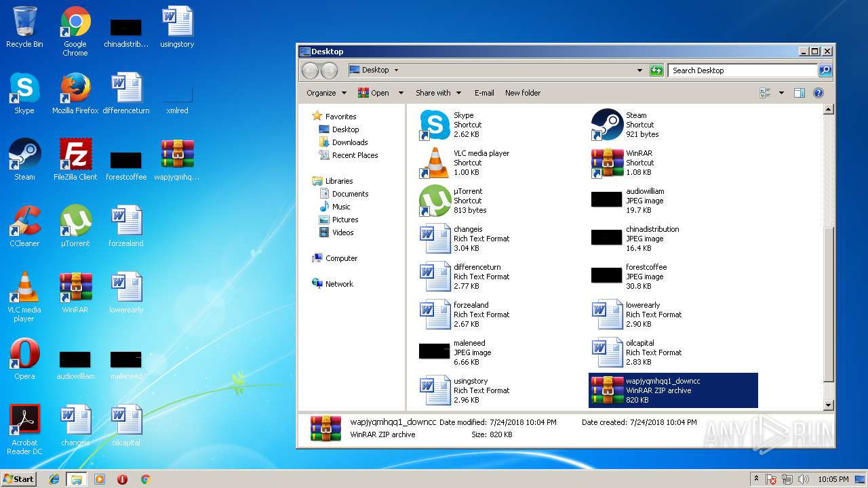Select the Opera desktop icon

click(24, 360)
